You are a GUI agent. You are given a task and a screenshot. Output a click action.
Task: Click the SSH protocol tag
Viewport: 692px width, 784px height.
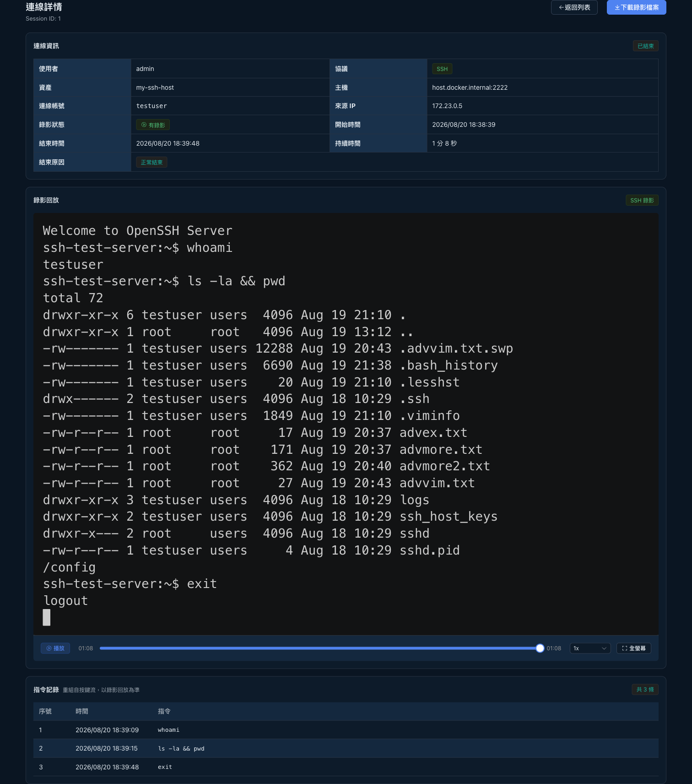pyautogui.click(x=442, y=69)
